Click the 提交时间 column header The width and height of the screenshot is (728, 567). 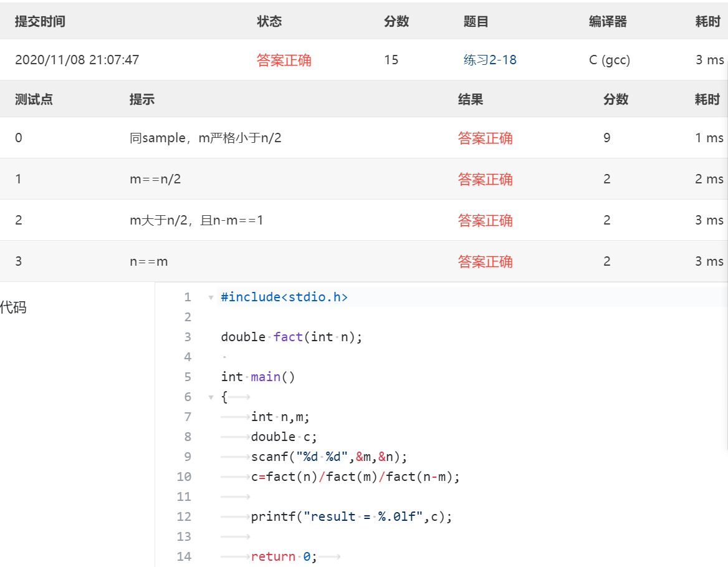click(x=40, y=22)
